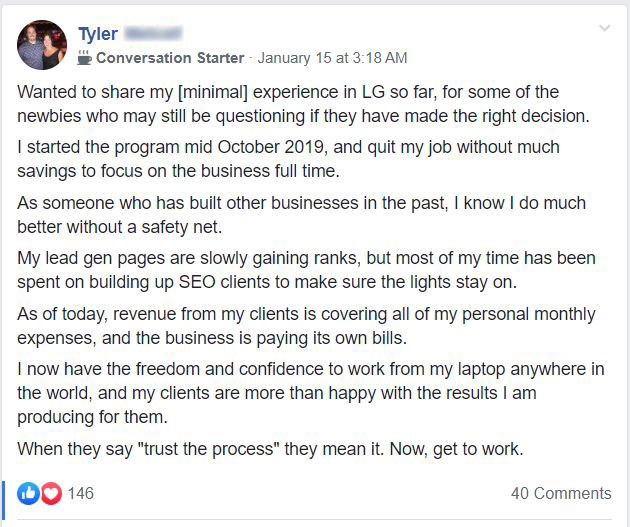The image size is (630, 527).
Task: Open the 40 Comments link
Action: [561, 493]
